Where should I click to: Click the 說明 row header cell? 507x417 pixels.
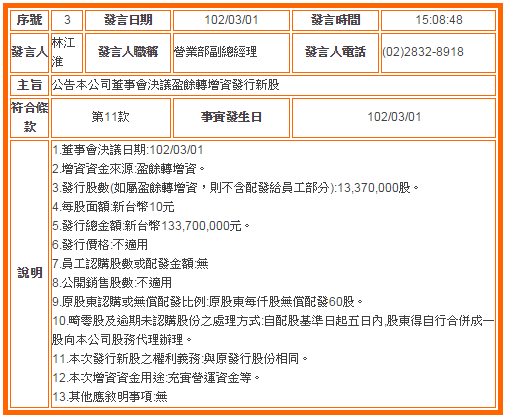29,274
